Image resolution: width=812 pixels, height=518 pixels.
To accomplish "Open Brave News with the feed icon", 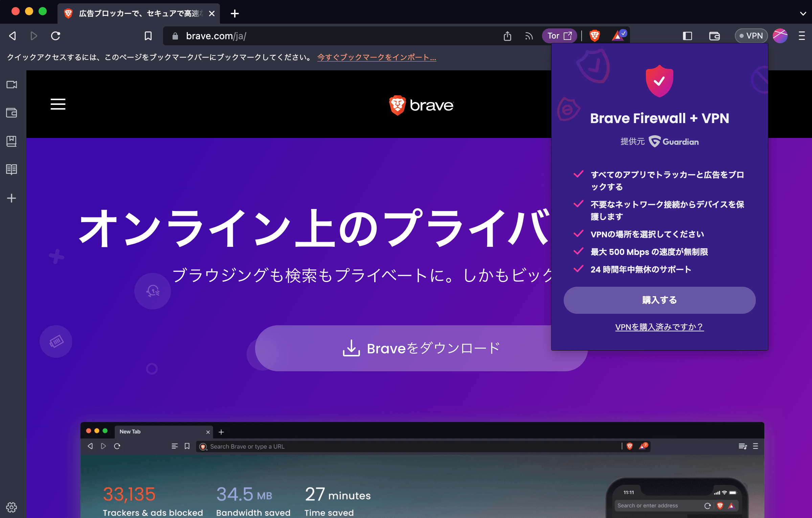I will tap(529, 36).
